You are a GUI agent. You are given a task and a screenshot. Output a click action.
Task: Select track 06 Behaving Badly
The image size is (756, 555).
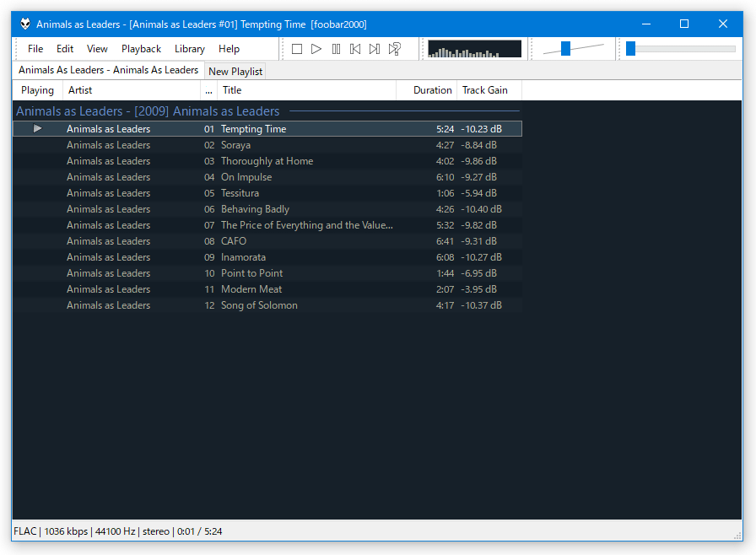tap(267, 209)
